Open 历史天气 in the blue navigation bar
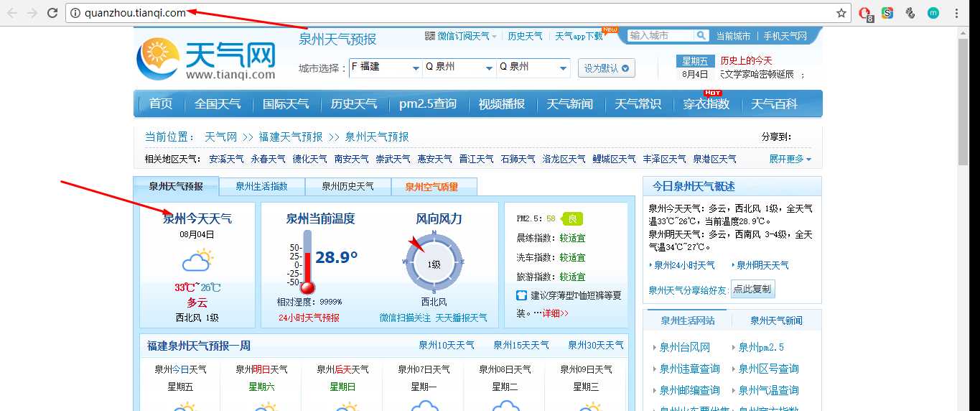 [354, 103]
